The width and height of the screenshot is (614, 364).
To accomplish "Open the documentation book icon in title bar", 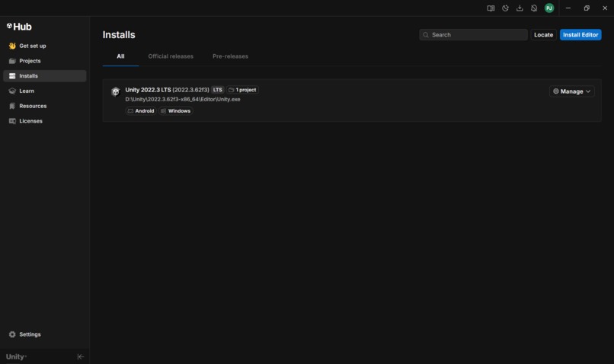I will (x=491, y=8).
